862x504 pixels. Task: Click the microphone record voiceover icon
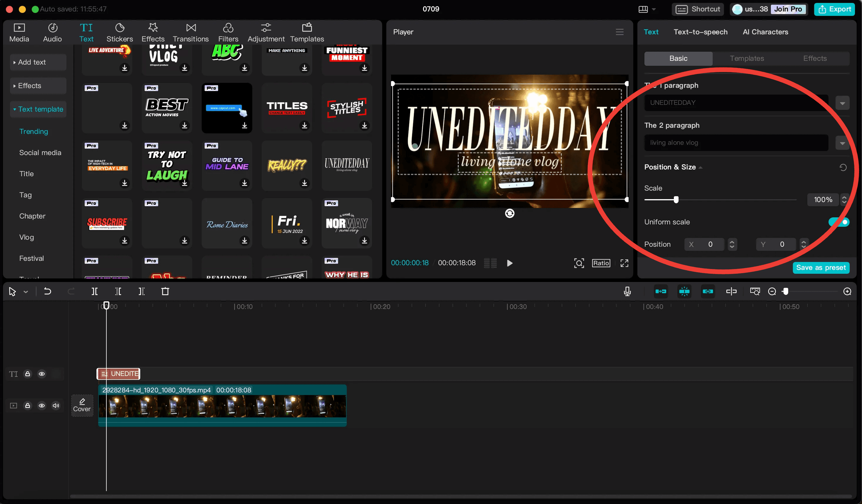click(x=627, y=291)
